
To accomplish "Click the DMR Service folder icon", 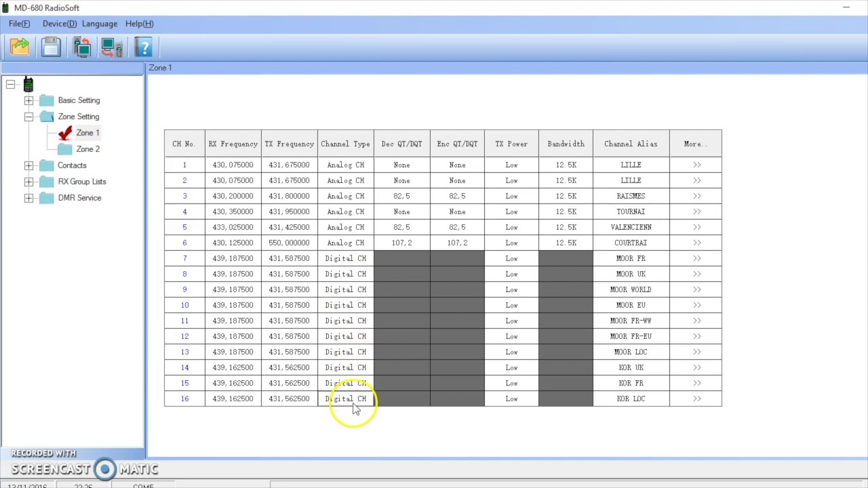I will tap(46, 198).
